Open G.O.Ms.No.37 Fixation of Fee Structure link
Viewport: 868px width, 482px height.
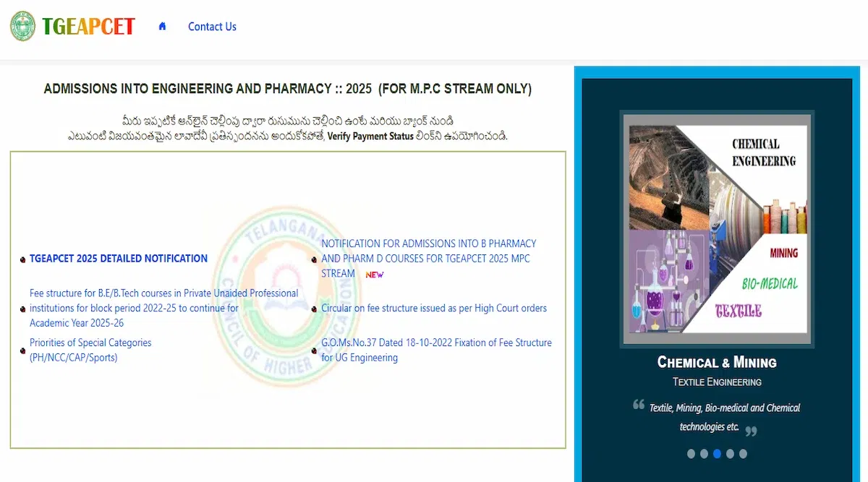(436, 350)
